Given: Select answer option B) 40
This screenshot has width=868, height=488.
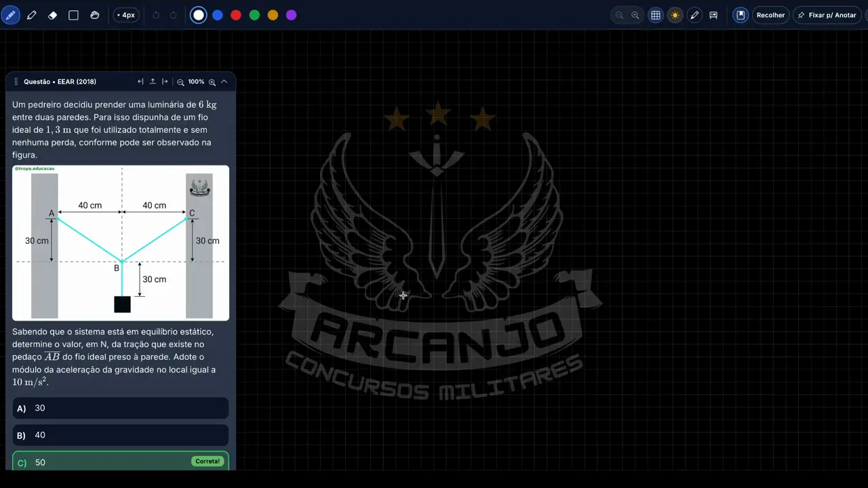Looking at the screenshot, I should (121, 435).
